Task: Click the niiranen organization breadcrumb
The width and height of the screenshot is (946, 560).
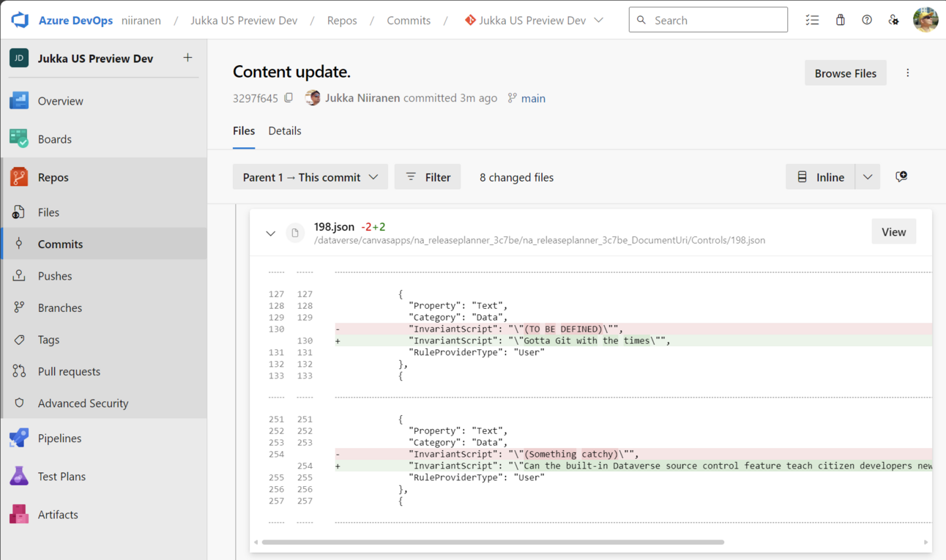Action: [x=141, y=20]
